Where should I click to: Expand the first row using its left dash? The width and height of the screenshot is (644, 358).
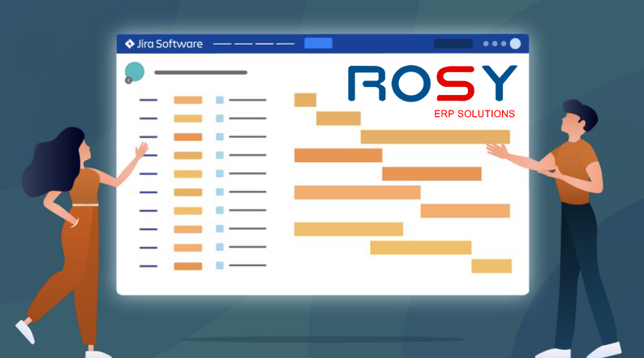pyautogui.click(x=148, y=100)
